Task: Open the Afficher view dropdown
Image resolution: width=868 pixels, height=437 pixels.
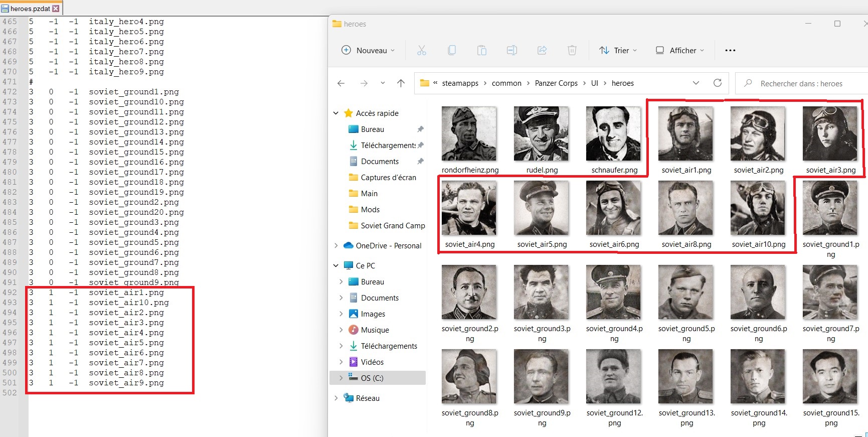Action: pyautogui.click(x=680, y=50)
